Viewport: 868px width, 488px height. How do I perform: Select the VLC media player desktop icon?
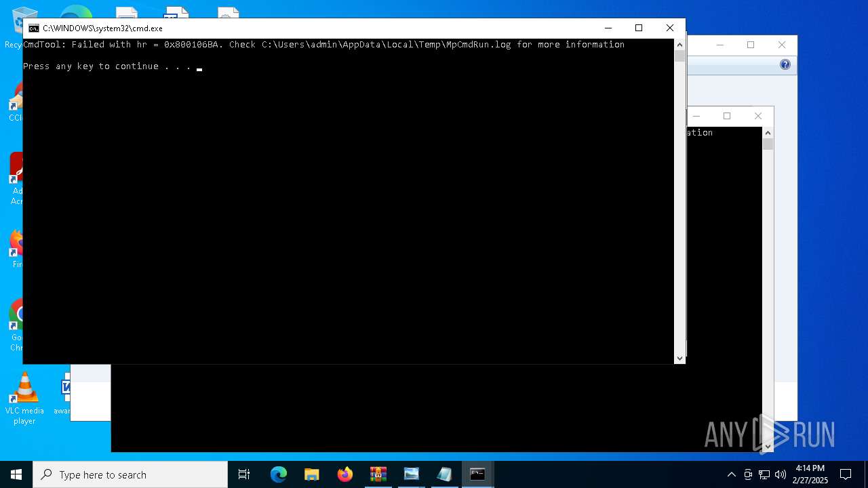24,399
